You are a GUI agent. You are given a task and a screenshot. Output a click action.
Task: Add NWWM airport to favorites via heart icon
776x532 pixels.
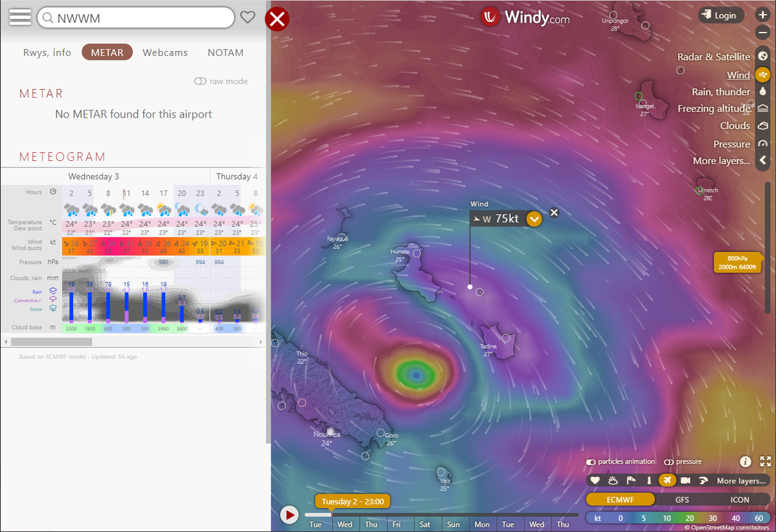(x=247, y=17)
